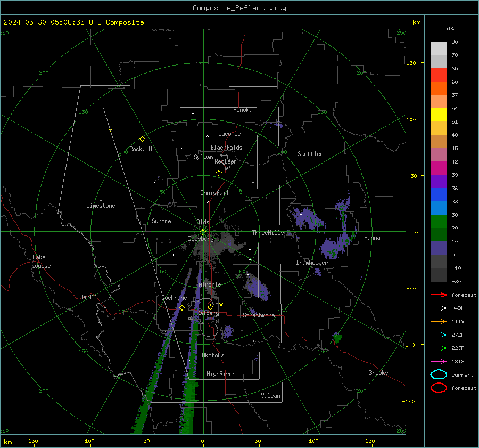Select the magenta 39 dBZ color swatch
The image size is (479, 448).
click(439, 168)
